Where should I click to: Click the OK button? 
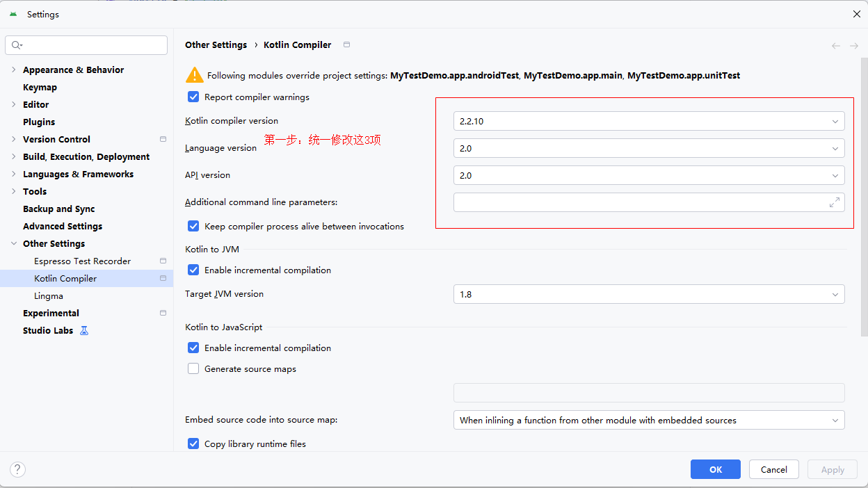click(x=715, y=469)
